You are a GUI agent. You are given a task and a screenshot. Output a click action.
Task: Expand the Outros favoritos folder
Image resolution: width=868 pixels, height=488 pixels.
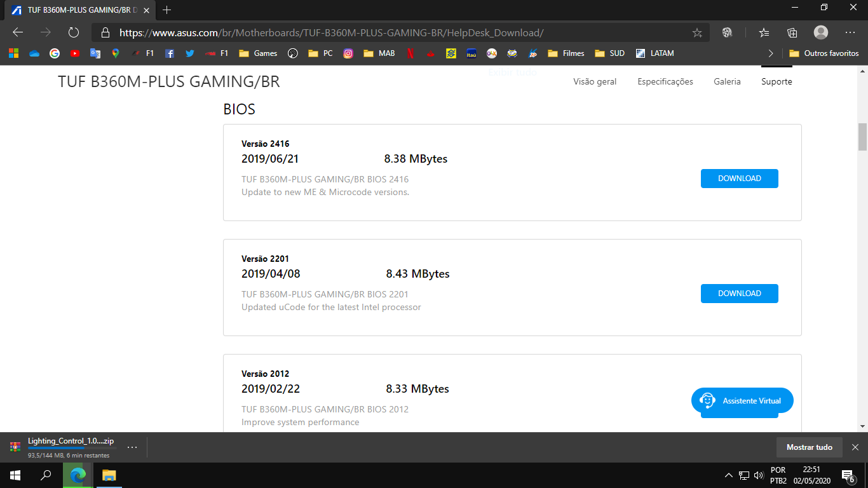[x=824, y=53]
